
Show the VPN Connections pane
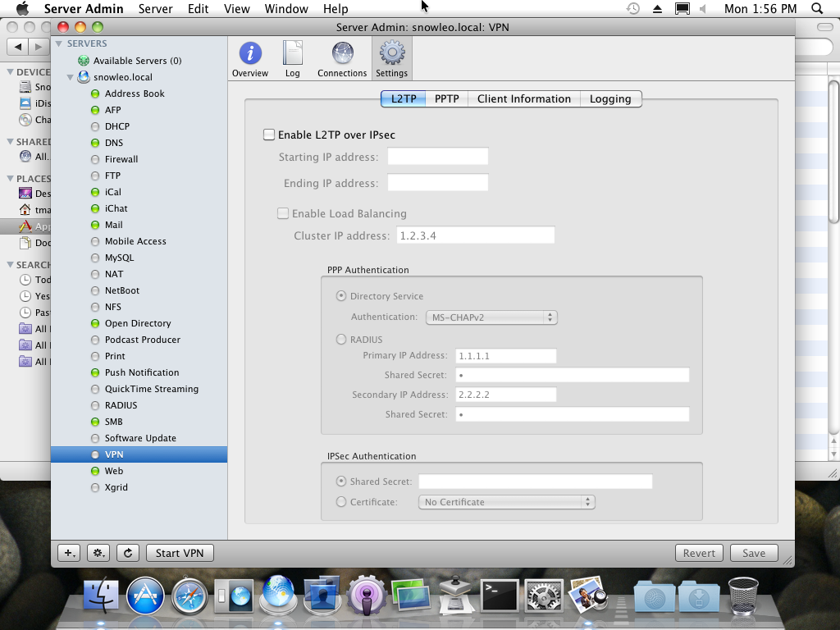(x=342, y=59)
